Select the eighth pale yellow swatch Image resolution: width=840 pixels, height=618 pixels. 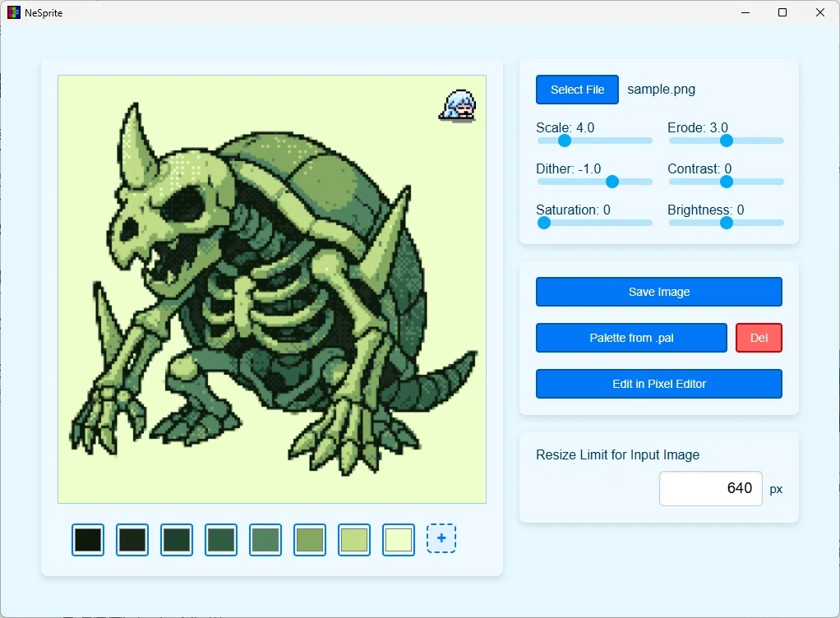(399, 540)
